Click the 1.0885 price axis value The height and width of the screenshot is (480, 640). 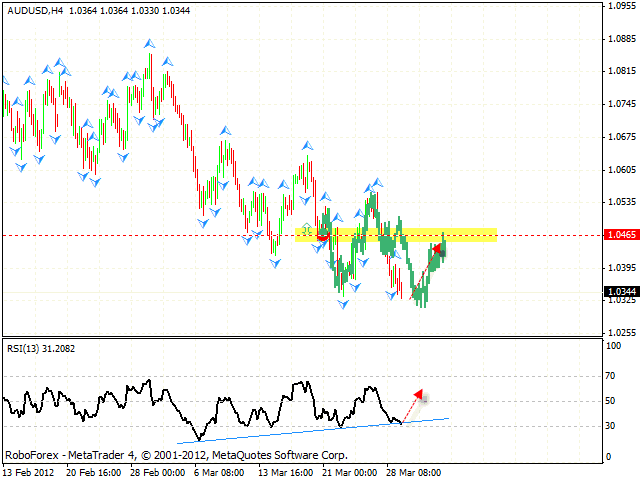(621, 39)
